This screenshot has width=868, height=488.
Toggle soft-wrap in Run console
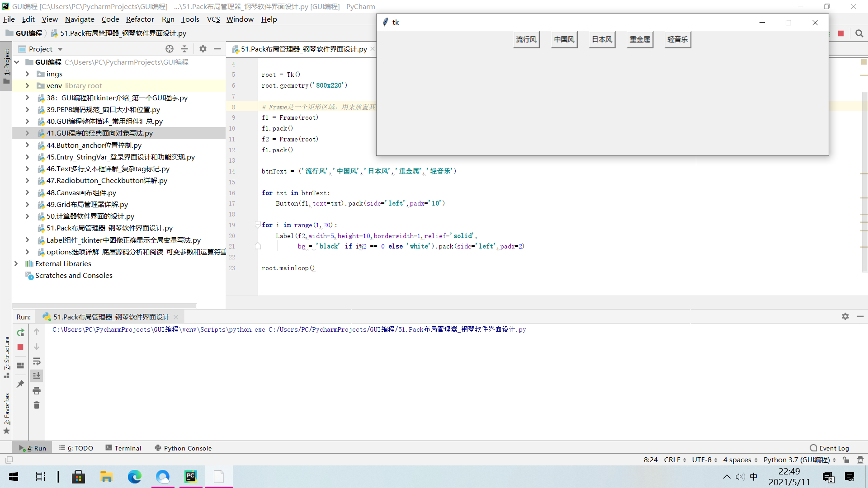pos(37,361)
